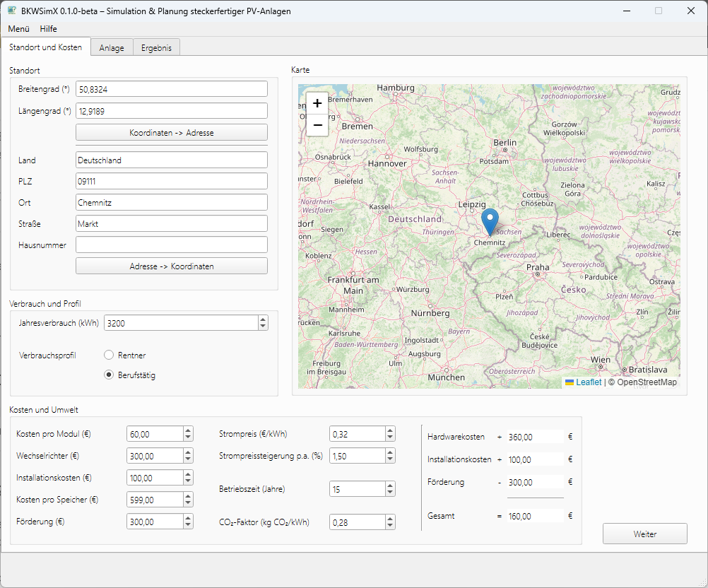The width and height of the screenshot is (708, 588).
Task: Click Praha label on the map
Action: [538, 267]
